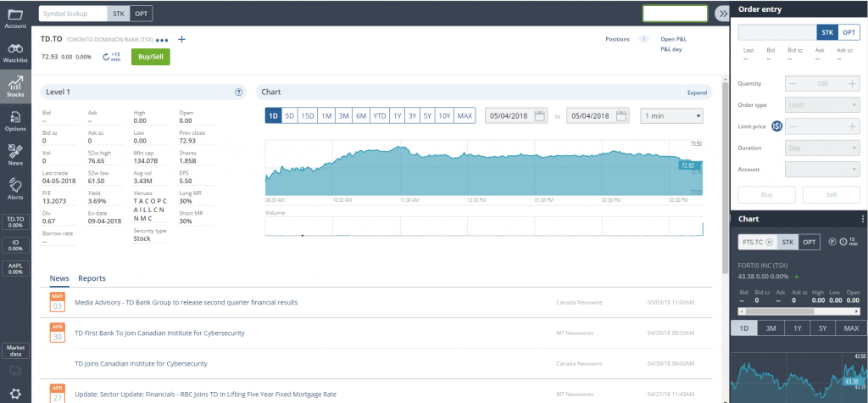Clear the FTS.TC symbol with the x icon
This screenshot has height=403, width=868.
coord(768,242)
